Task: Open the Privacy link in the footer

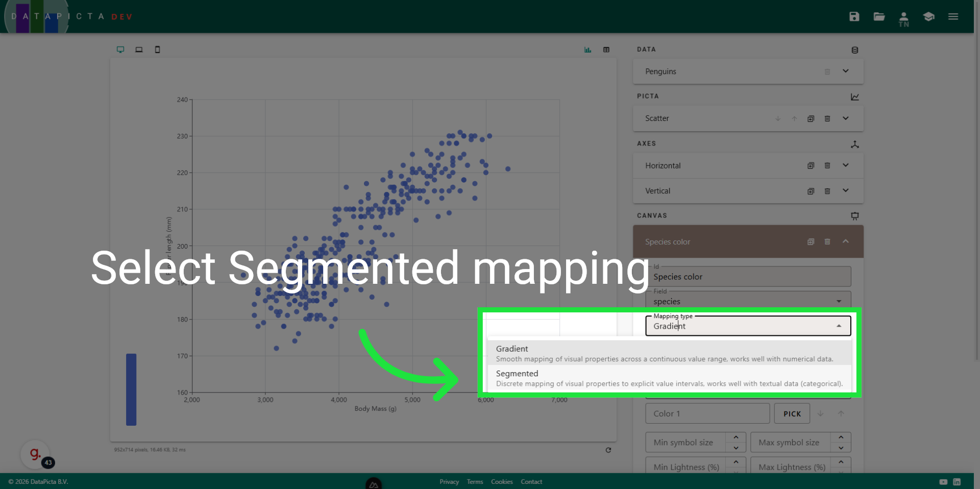Action: pyautogui.click(x=449, y=481)
